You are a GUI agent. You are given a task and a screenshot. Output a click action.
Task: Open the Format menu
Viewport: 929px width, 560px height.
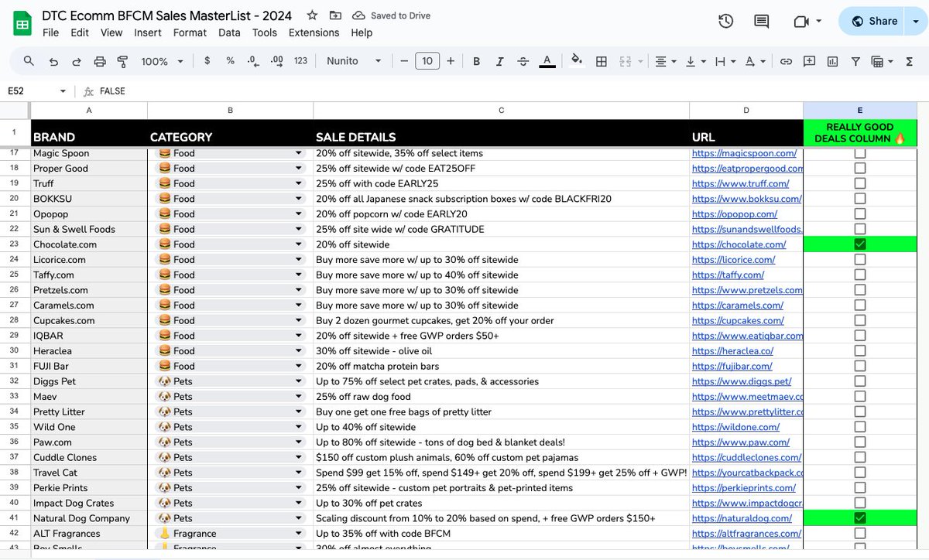tap(190, 32)
